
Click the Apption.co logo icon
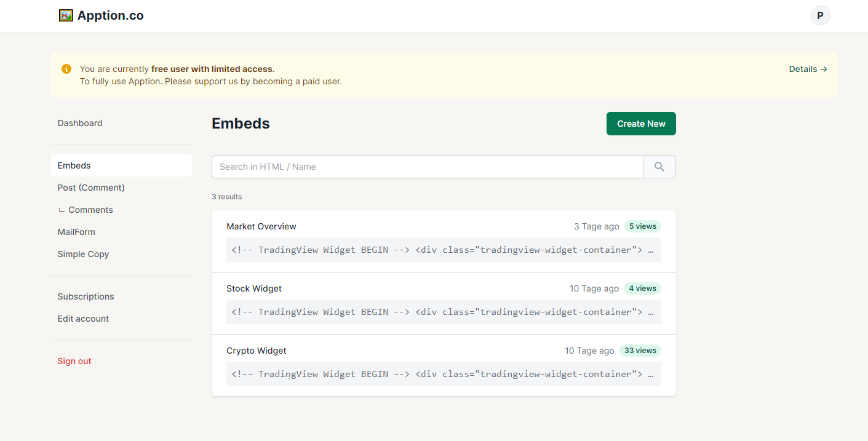pyautogui.click(x=66, y=15)
